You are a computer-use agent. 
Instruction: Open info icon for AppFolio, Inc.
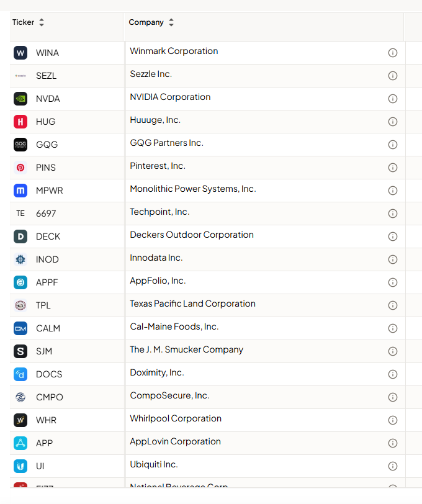(393, 282)
